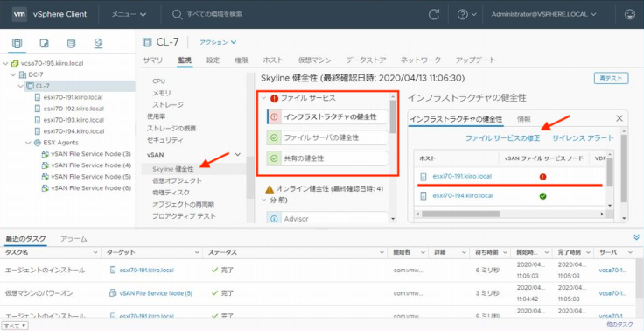The image size is (644, 331).
Task: Click VM icon of vSAN File Service Node (3)
Action: point(45,154)
